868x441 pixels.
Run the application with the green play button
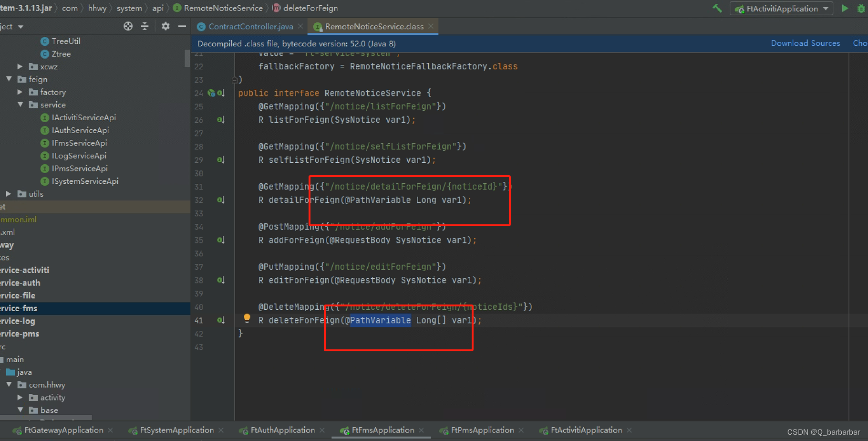click(845, 8)
